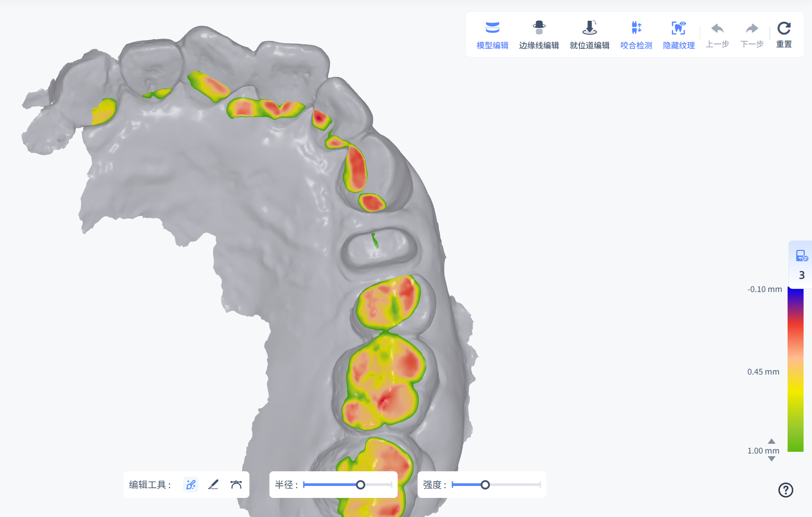The width and height of the screenshot is (812, 517).
Task: Pick the curve smoothing editing tool
Action: (x=236, y=485)
